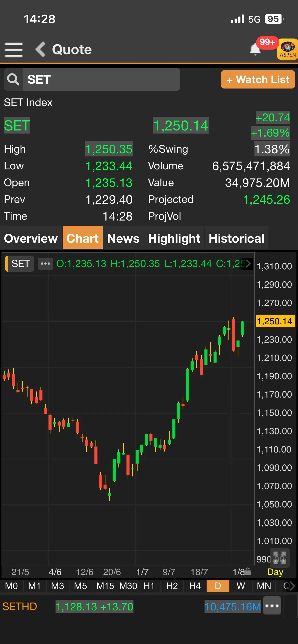The width and height of the screenshot is (298, 644).
Task: Open the SET symbol selector on chart
Action: click(20, 264)
